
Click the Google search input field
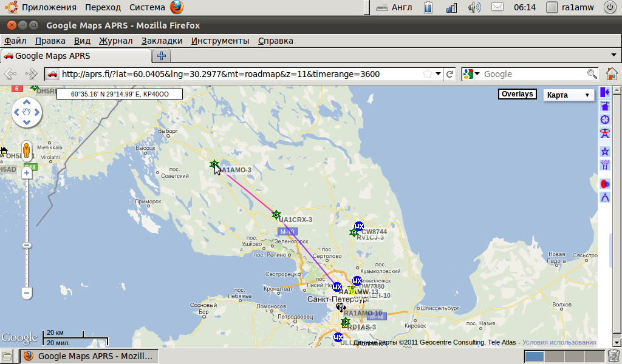coord(533,74)
